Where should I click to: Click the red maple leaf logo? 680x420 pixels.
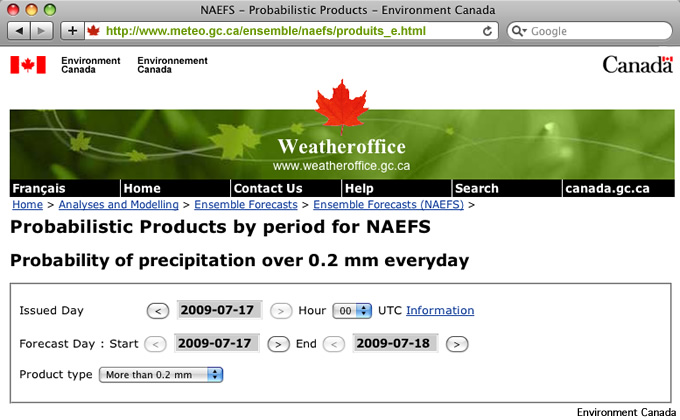(342, 106)
